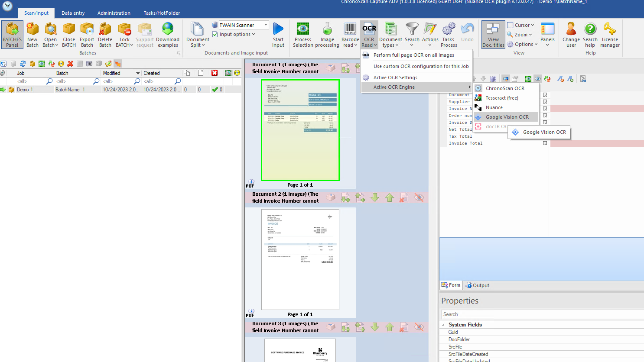Switch to the Output tab

click(x=478, y=285)
